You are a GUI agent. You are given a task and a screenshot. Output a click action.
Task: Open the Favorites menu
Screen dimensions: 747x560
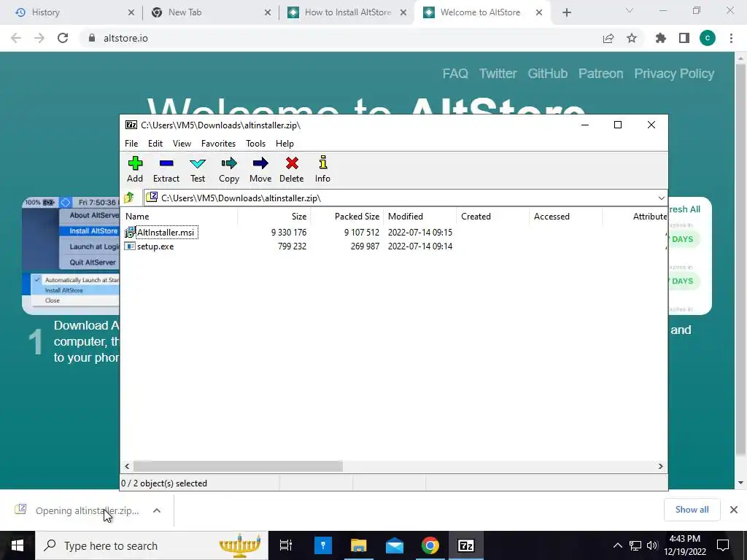tap(218, 144)
